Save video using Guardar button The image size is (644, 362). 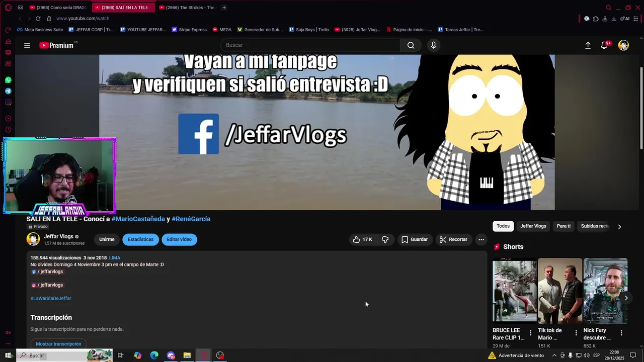click(x=415, y=239)
